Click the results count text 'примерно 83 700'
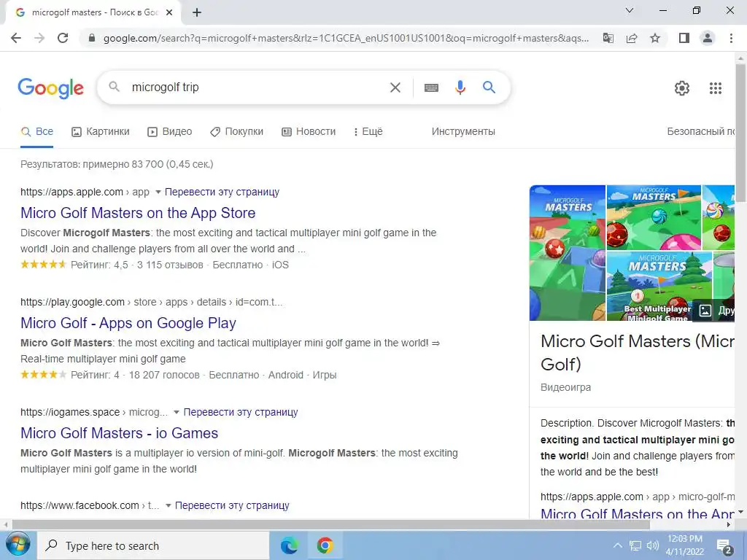Viewport: 747px width, 560px height. [x=123, y=164]
